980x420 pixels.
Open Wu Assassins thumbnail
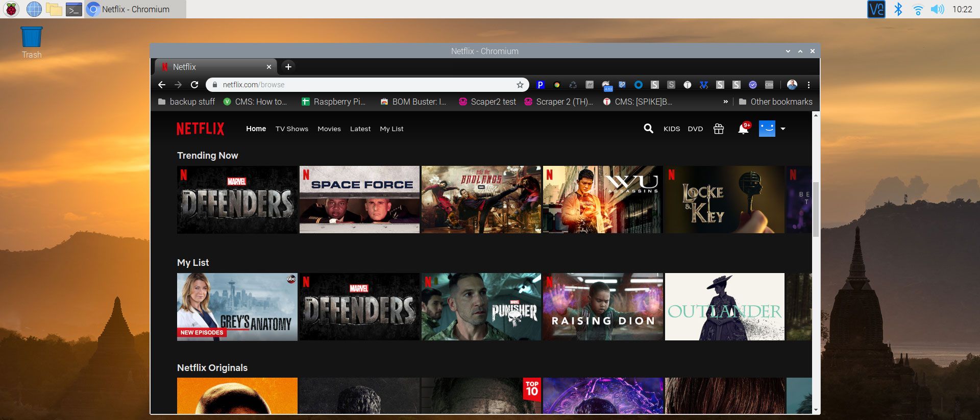click(603, 200)
